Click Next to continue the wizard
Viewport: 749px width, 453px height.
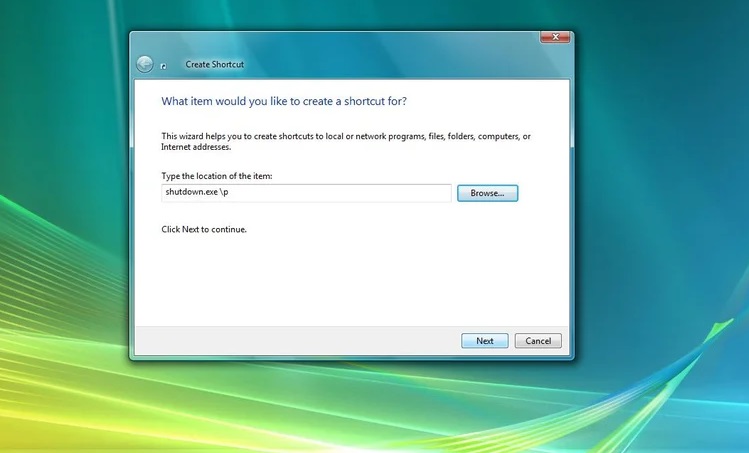click(x=484, y=341)
